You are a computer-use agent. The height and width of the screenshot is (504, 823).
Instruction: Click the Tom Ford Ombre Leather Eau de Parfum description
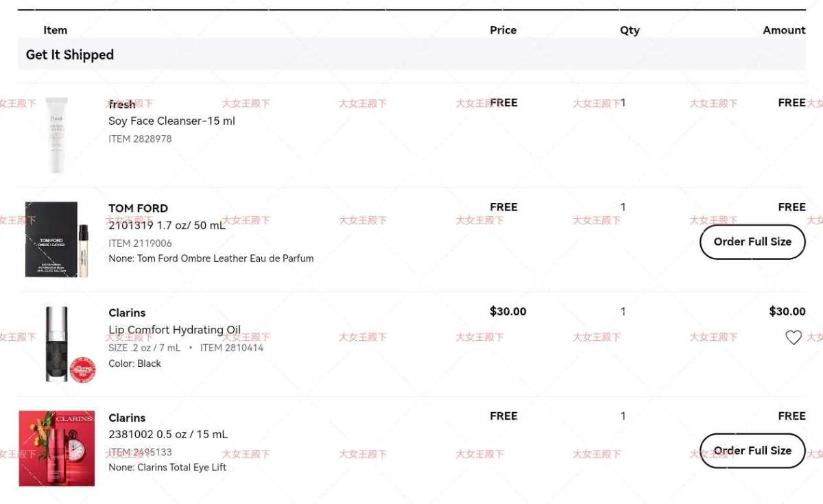pos(211,259)
